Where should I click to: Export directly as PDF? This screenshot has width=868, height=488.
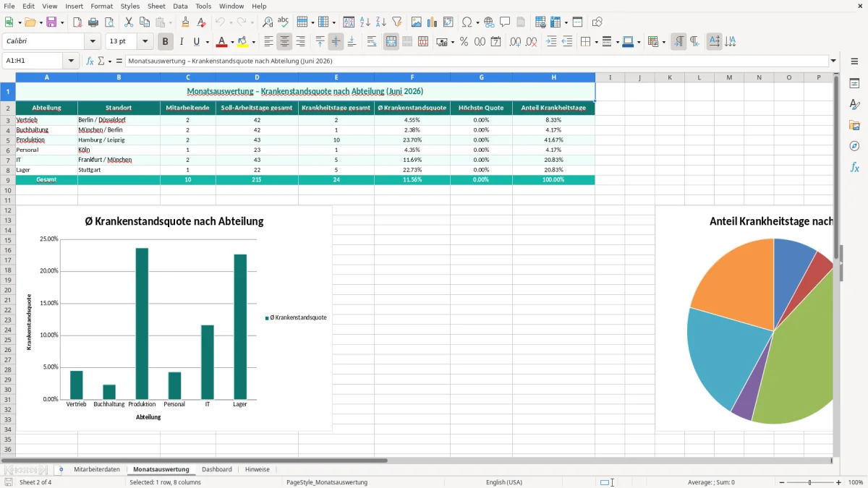[77, 22]
